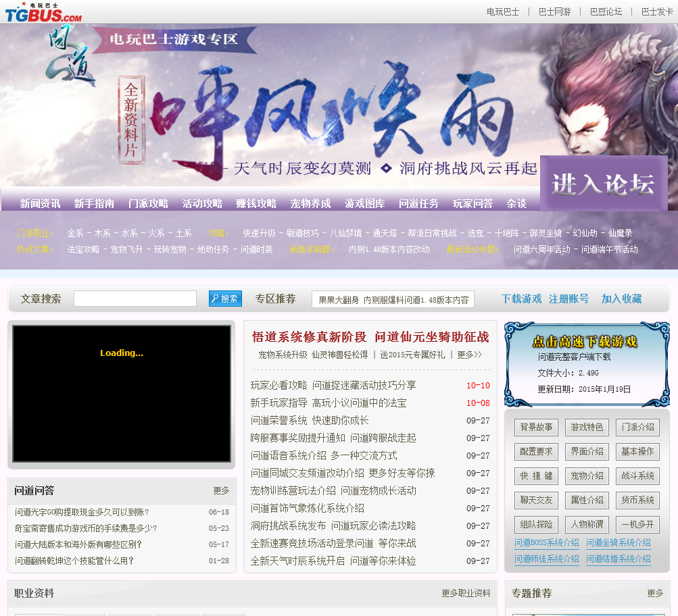Open article 问道捉迷藏活动技巧分享

(x=364, y=385)
